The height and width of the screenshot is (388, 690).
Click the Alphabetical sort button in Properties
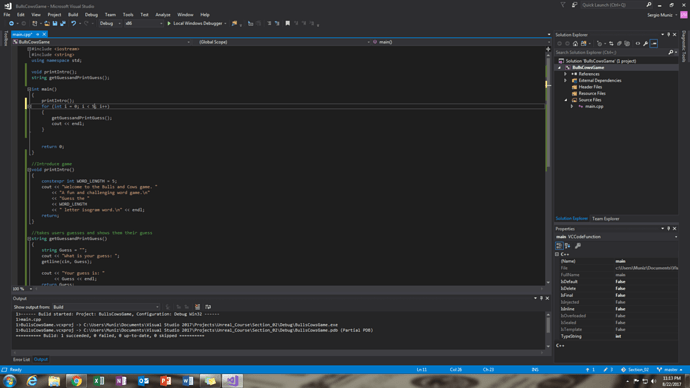(568, 246)
